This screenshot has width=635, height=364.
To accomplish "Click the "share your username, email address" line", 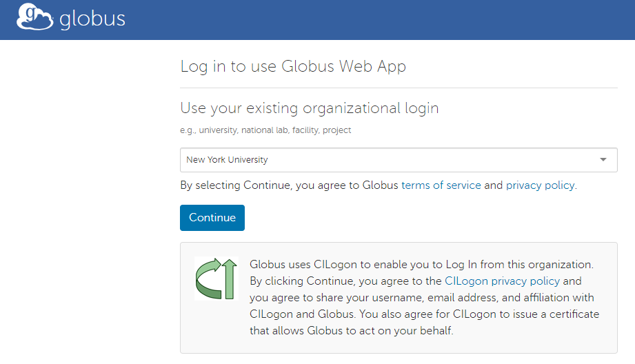I will pos(421,298).
